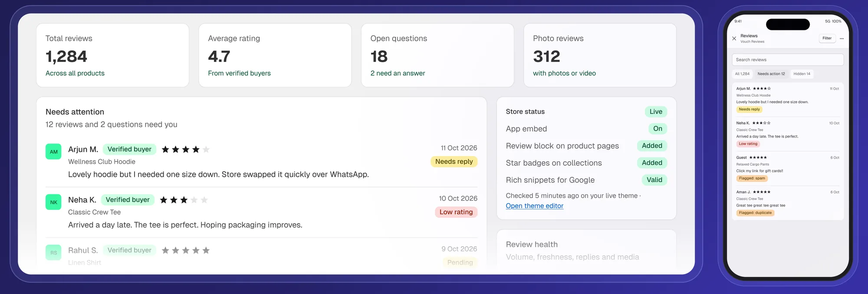Click the Needs reply badge on Arjun's review
The height and width of the screenshot is (294, 868).
pyautogui.click(x=454, y=161)
